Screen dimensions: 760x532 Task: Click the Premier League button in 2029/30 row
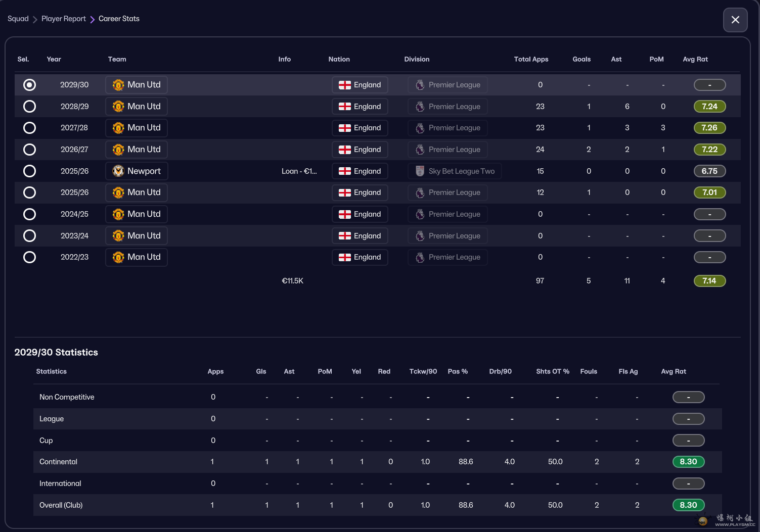pyautogui.click(x=448, y=85)
